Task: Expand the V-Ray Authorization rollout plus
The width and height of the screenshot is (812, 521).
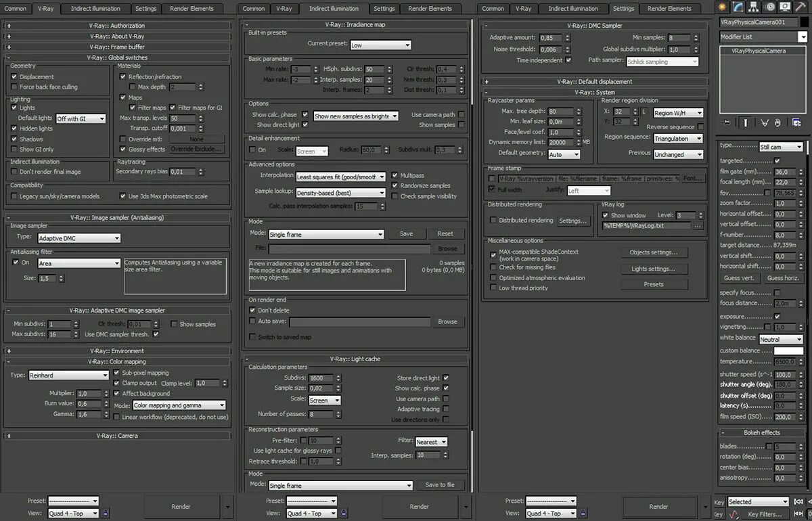Action: coord(9,26)
